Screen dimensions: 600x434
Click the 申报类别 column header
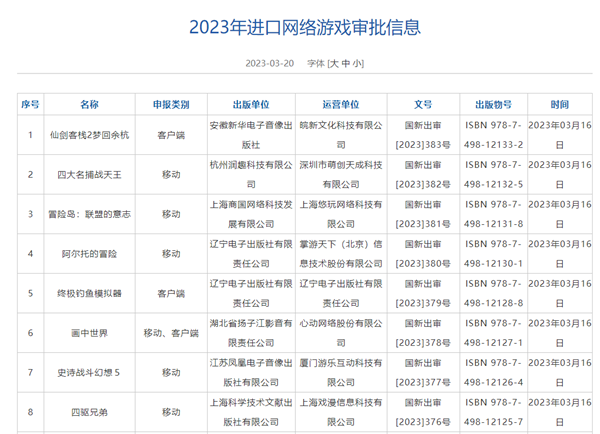click(x=171, y=103)
